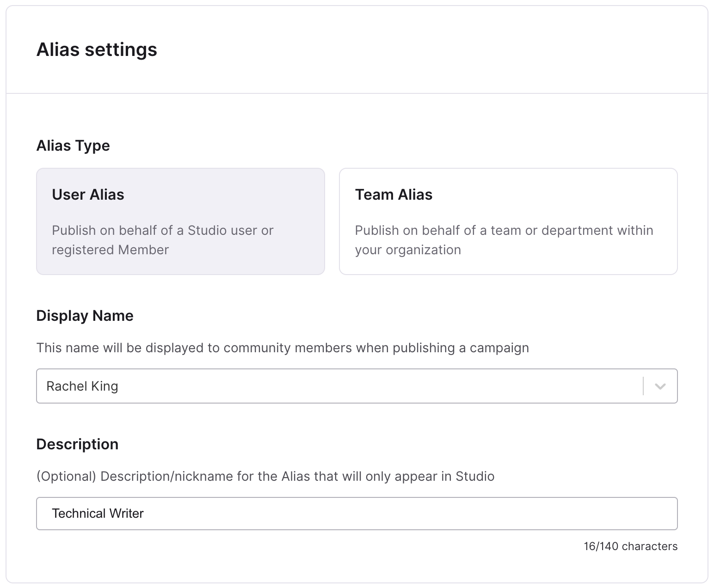Select the User Alias type card
The height and width of the screenshot is (588, 714).
tap(180, 221)
